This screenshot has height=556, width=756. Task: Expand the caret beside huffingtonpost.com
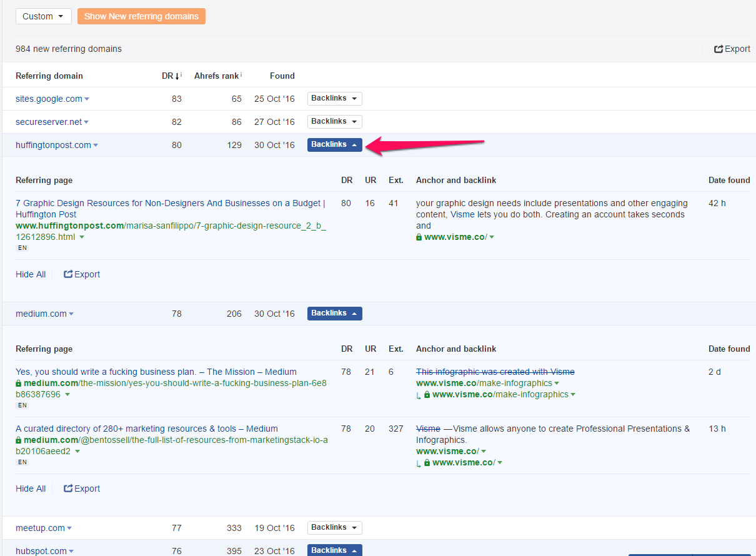[96, 146]
